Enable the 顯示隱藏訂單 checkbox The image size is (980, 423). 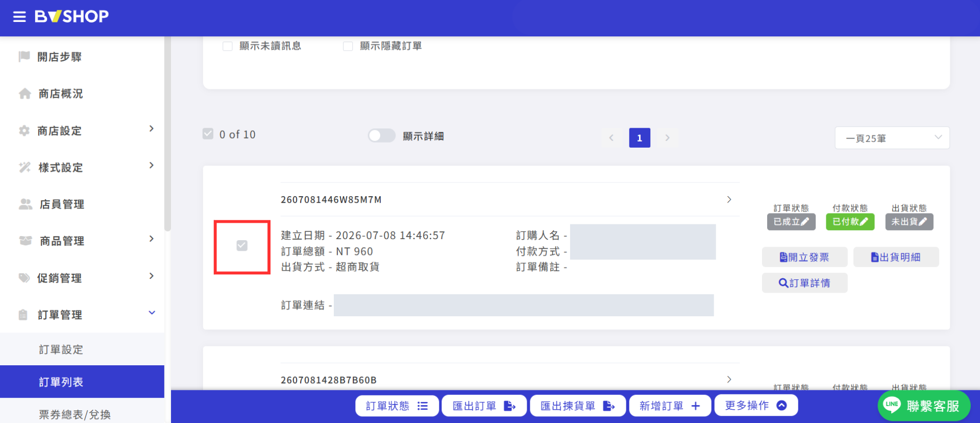click(348, 46)
